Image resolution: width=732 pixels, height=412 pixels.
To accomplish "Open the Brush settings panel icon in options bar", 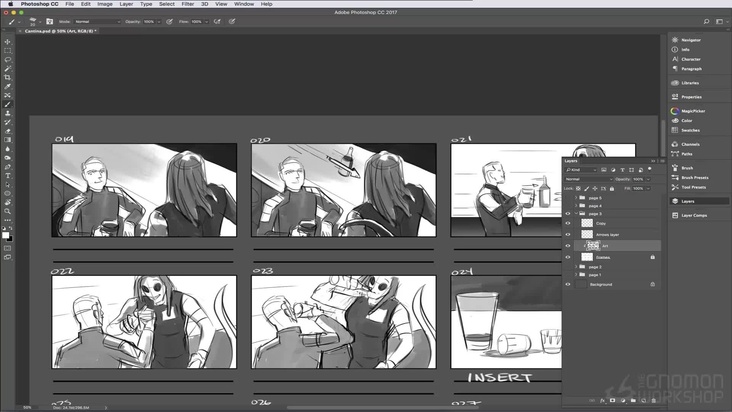I will pyautogui.click(x=49, y=21).
